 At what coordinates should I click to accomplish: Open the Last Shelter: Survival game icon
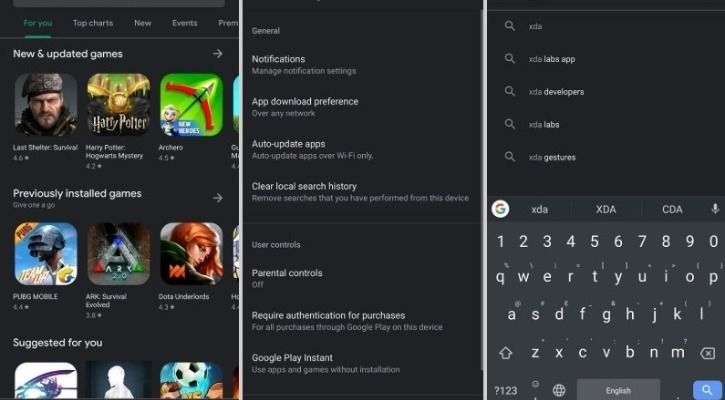pyautogui.click(x=46, y=105)
